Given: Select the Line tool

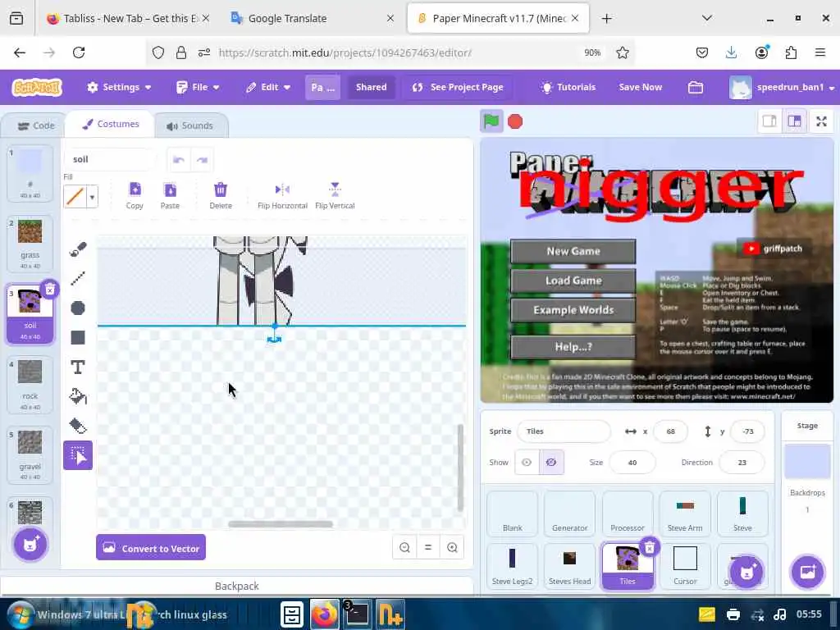Looking at the screenshot, I should click(78, 278).
